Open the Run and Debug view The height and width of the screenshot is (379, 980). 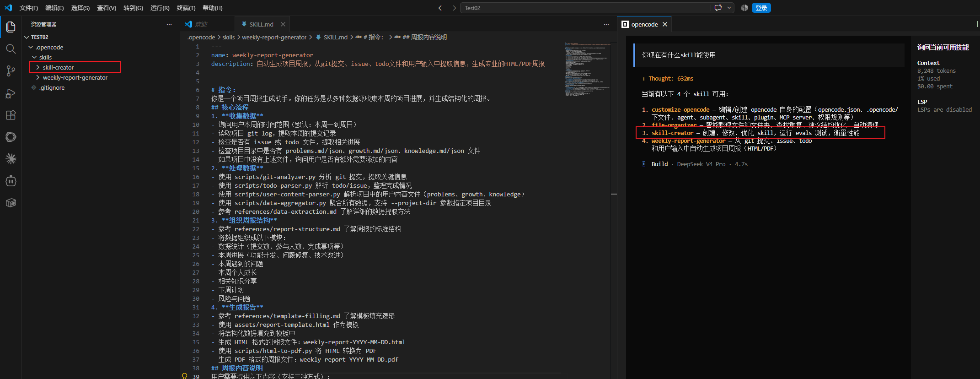(x=11, y=93)
